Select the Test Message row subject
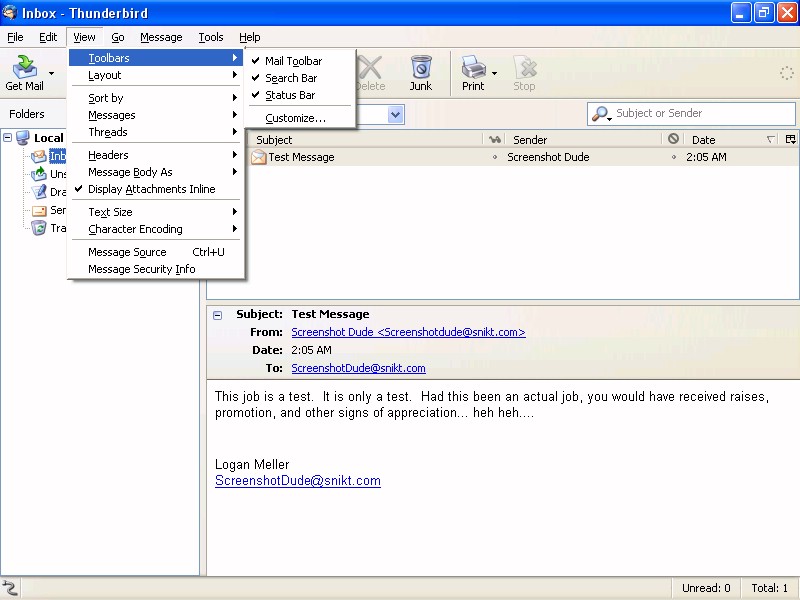This screenshot has height=600, width=800. pyautogui.click(x=301, y=157)
